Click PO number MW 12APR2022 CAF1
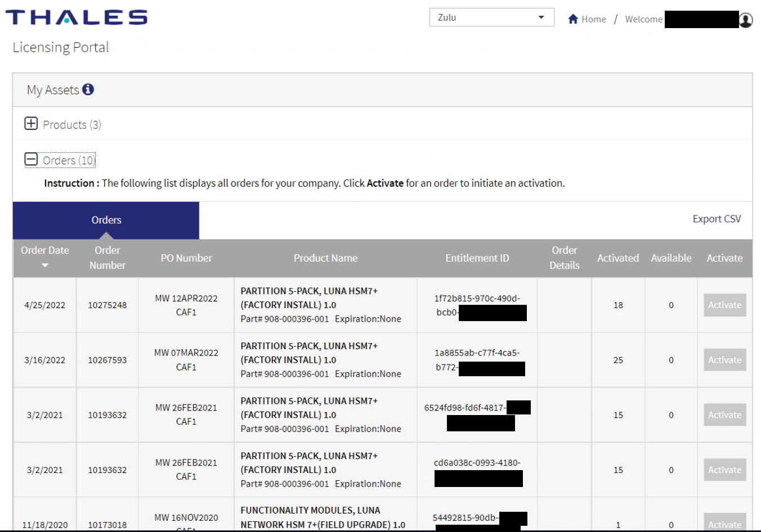 [186, 305]
